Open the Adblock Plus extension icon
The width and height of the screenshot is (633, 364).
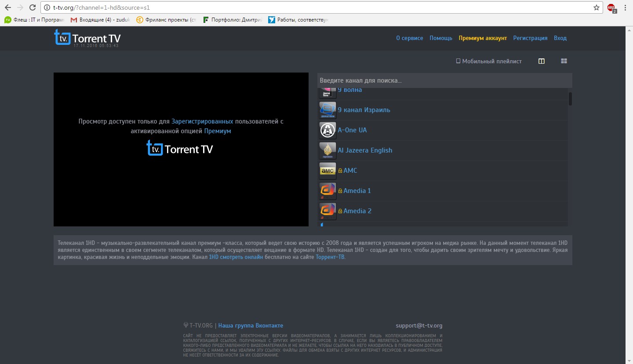[611, 7]
